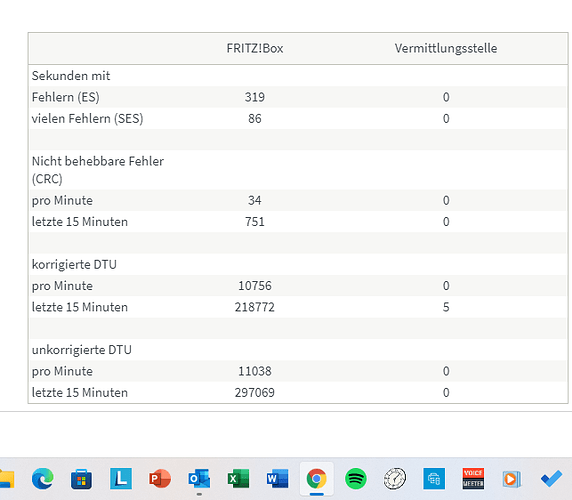Click the Vermittlungsstelle column header

446,49
